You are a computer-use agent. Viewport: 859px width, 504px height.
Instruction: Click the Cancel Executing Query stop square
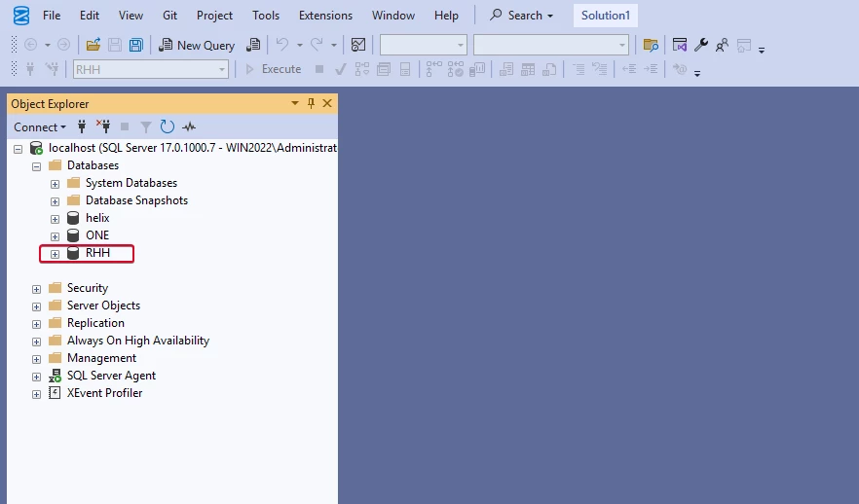[319, 69]
